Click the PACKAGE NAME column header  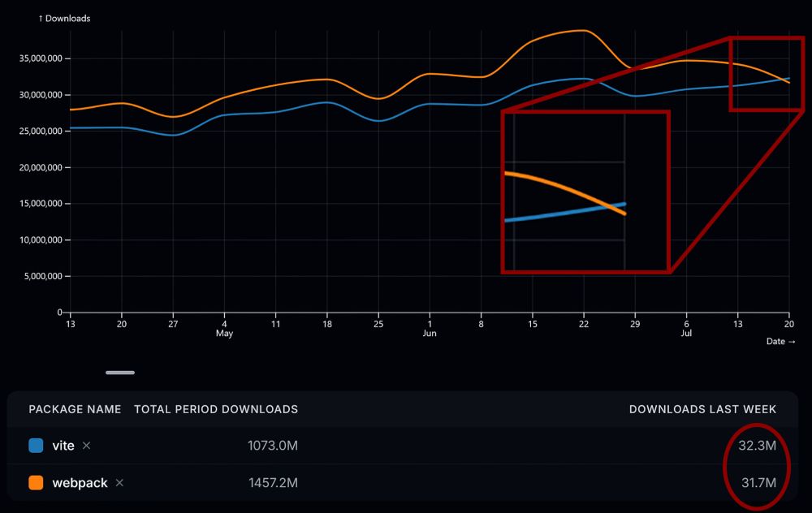[75, 409]
